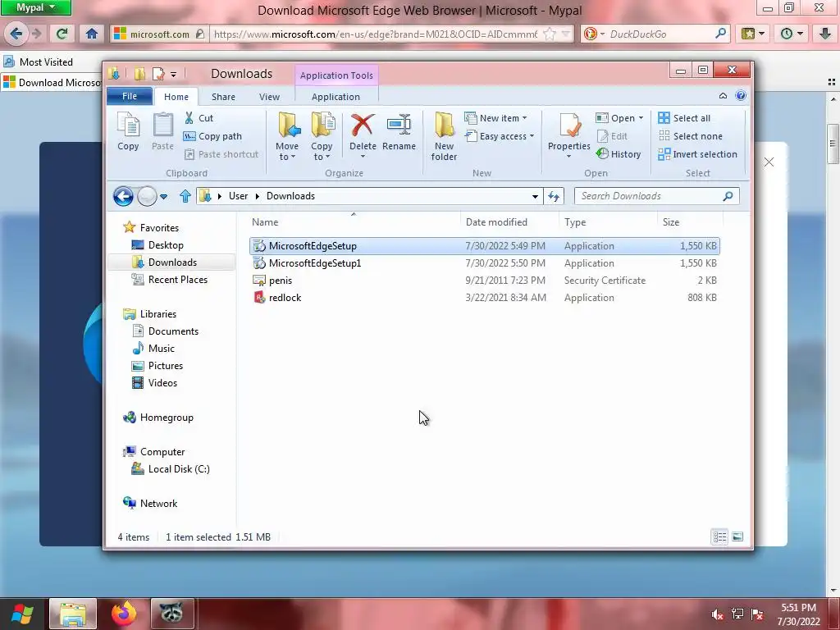Click the Copy icon in ribbon
Image resolution: width=840 pixels, height=630 pixels.
pyautogui.click(x=128, y=126)
